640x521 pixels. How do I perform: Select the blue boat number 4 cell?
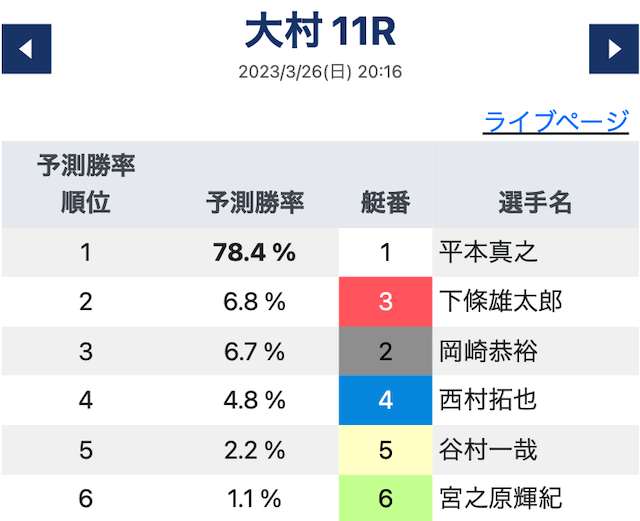click(385, 400)
